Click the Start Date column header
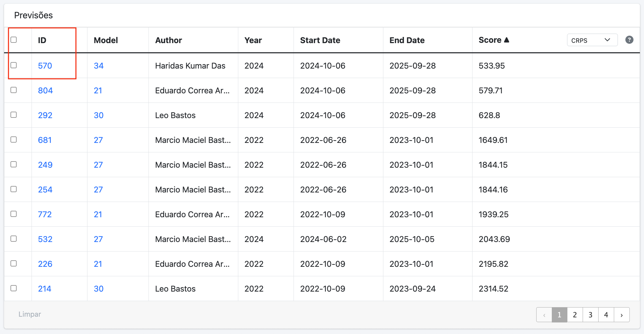 pos(320,40)
